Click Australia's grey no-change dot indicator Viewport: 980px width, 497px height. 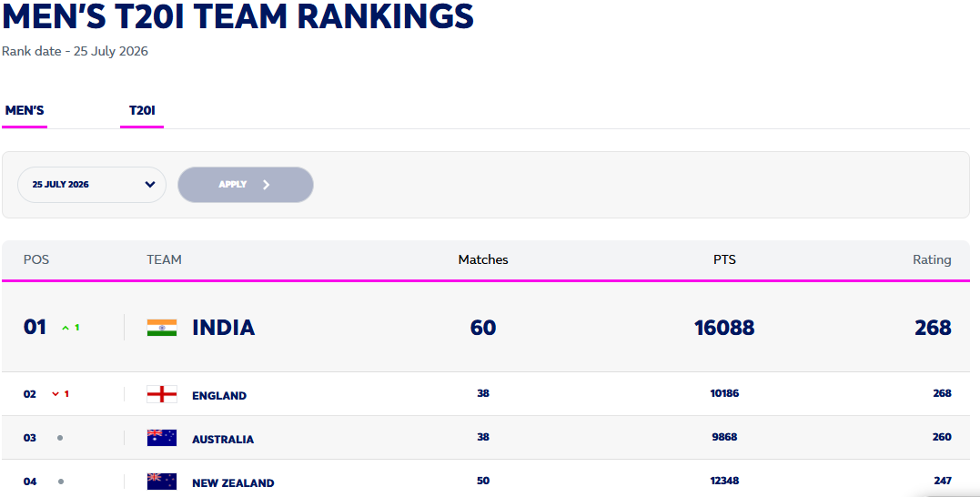pyautogui.click(x=60, y=438)
